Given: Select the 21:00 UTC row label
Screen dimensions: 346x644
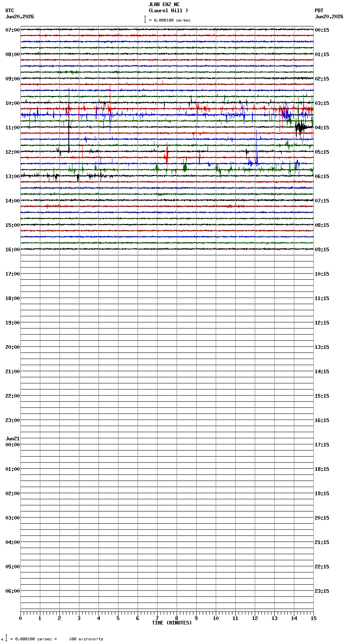Looking at the screenshot, I should (x=13, y=372).
